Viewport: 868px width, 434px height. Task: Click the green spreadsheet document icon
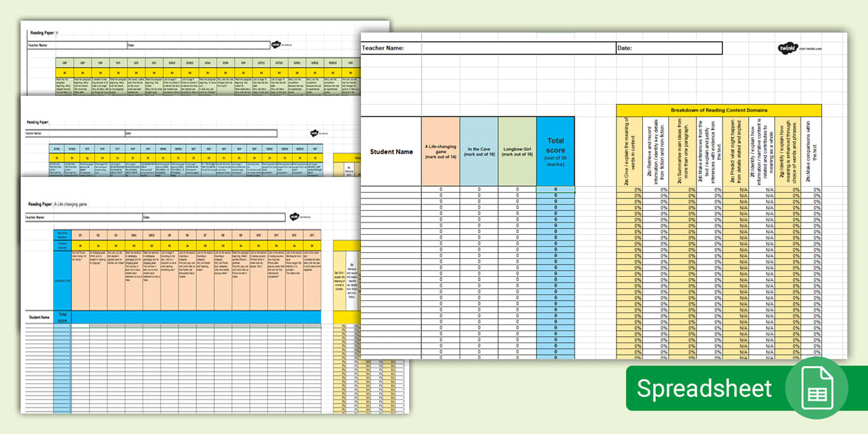[816, 388]
